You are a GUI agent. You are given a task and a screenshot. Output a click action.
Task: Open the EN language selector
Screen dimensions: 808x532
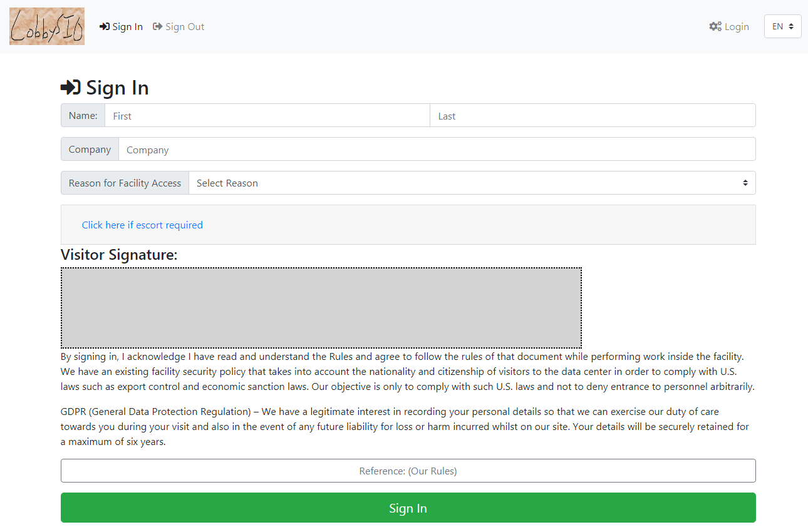[x=782, y=26]
